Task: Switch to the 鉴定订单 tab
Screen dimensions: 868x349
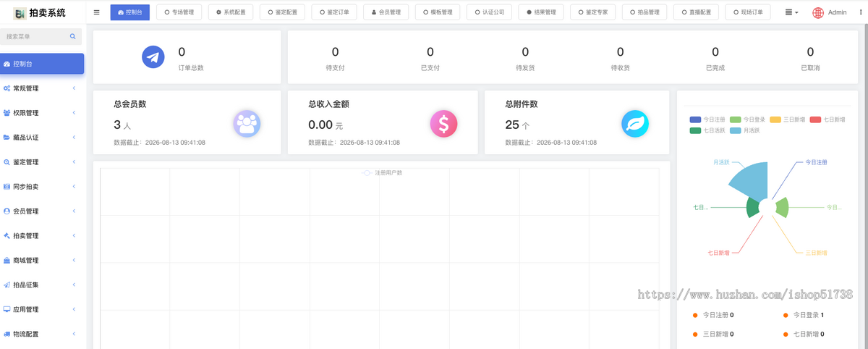Action: (x=334, y=12)
